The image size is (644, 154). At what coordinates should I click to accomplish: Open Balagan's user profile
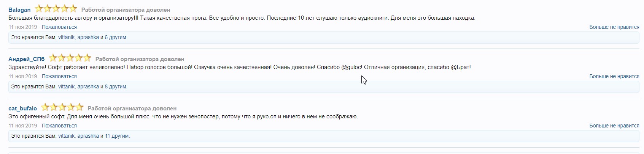19,10
